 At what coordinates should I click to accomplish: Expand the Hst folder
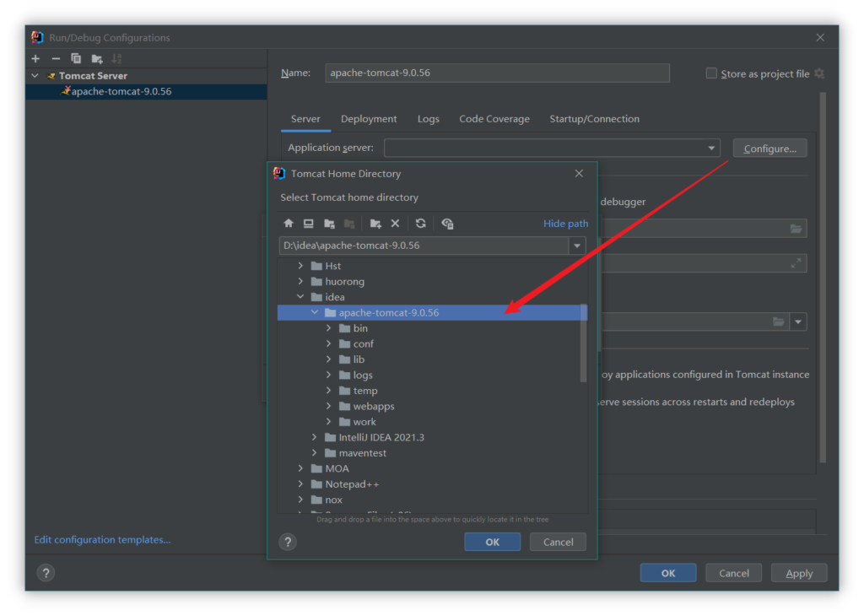(300, 266)
